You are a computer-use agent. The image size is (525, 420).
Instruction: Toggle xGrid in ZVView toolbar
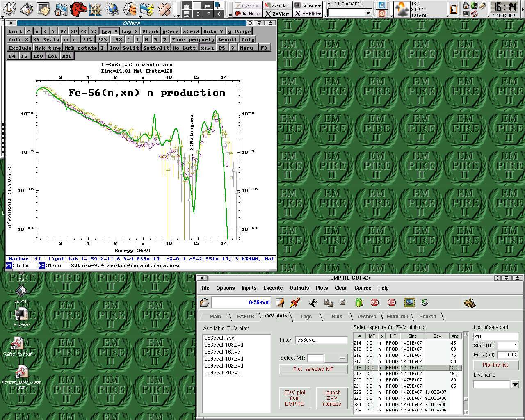pos(191,31)
